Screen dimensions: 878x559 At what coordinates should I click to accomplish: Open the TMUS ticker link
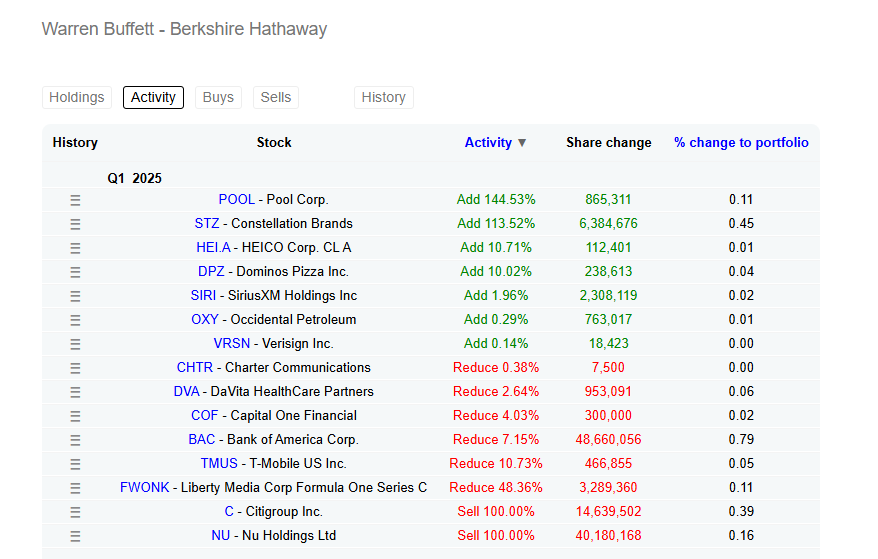[220, 464]
